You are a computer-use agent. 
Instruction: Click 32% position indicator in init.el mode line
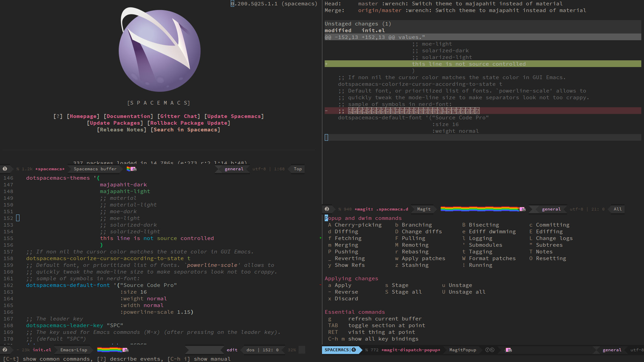tap(292, 350)
